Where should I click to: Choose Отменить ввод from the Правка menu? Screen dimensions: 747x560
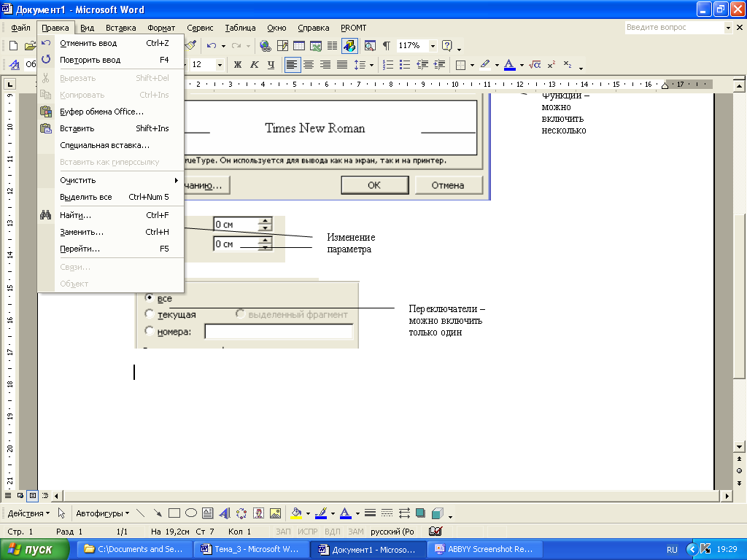pyautogui.click(x=111, y=43)
